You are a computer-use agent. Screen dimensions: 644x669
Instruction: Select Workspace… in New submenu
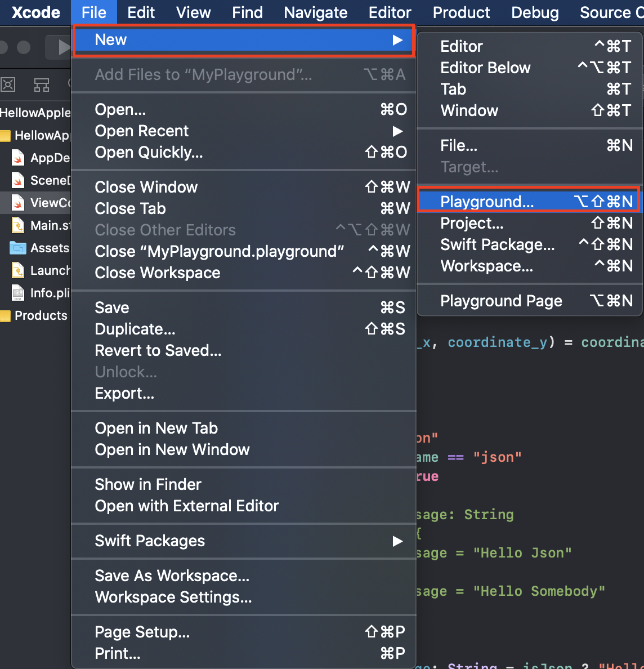click(x=529, y=266)
